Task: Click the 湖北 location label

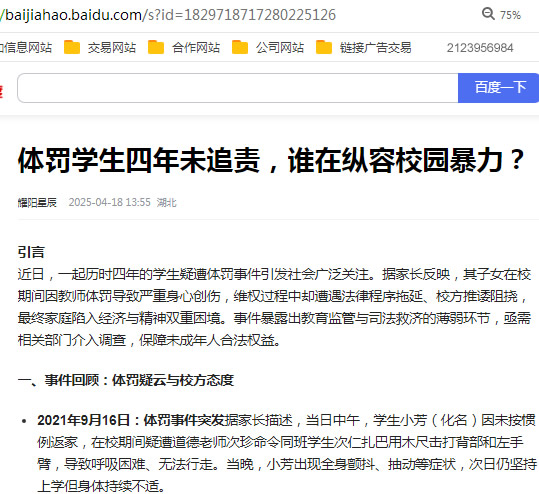Action: (x=167, y=202)
